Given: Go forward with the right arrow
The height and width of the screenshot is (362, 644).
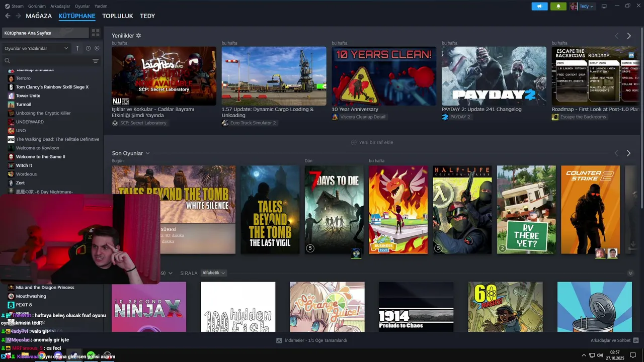Looking at the screenshot, I should [x=18, y=16].
